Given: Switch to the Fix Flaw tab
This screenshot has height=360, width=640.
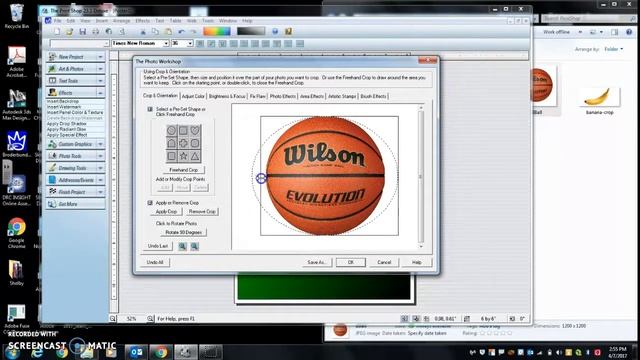Looking at the screenshot, I should pos(258,96).
